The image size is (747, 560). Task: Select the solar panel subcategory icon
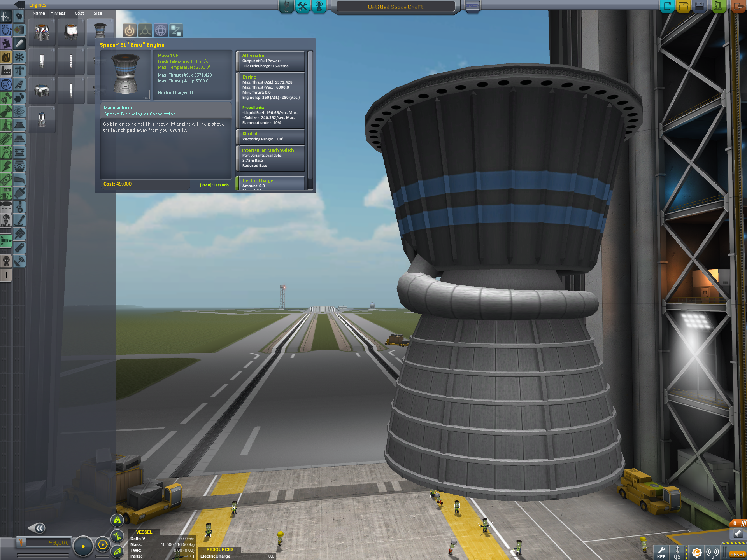[19, 234]
